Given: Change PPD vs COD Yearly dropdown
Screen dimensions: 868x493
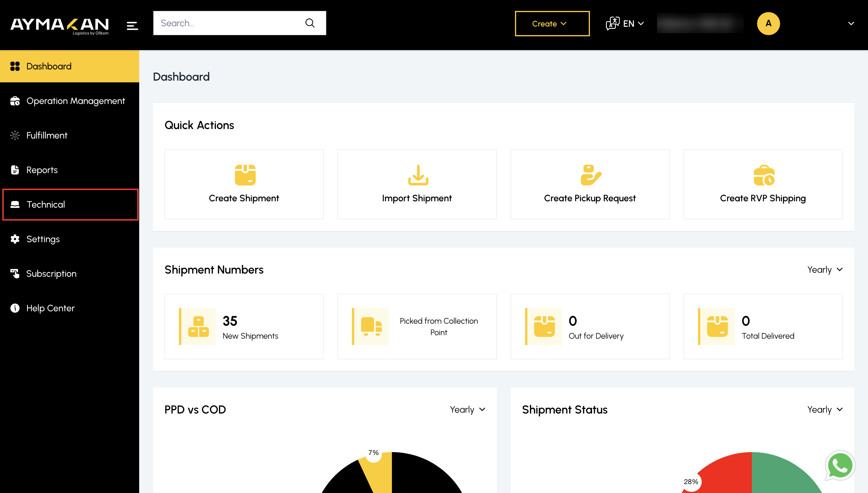Looking at the screenshot, I should click(x=467, y=409).
